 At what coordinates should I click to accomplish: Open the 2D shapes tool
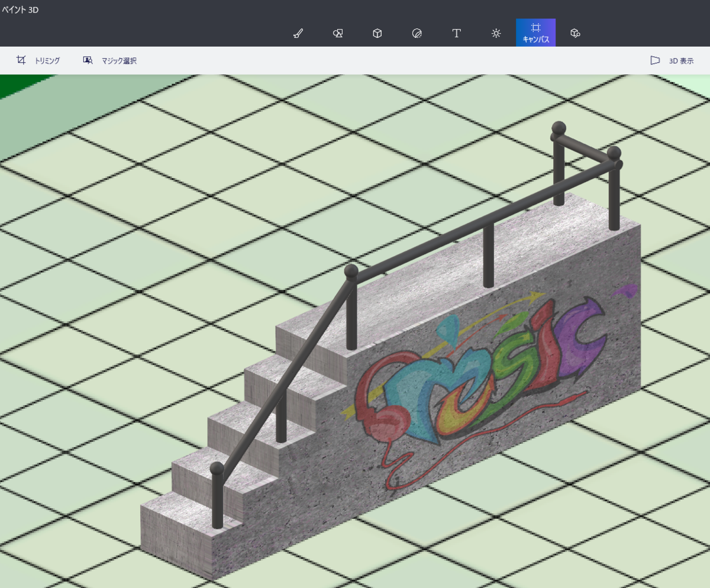[338, 33]
